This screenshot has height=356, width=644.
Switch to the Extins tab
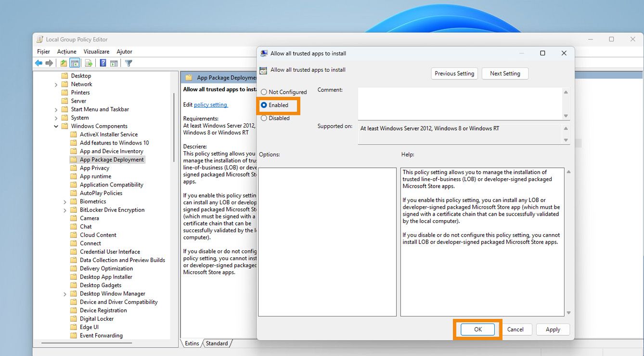(x=192, y=343)
